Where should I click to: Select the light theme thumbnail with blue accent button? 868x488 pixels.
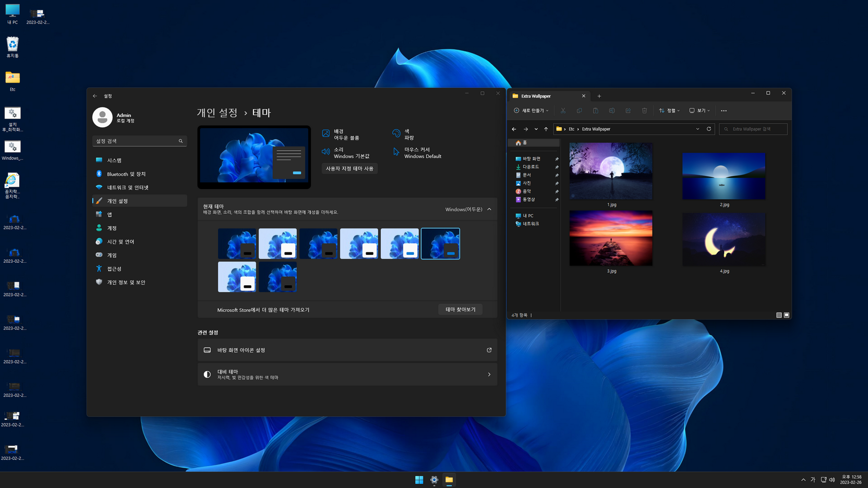[x=400, y=243]
